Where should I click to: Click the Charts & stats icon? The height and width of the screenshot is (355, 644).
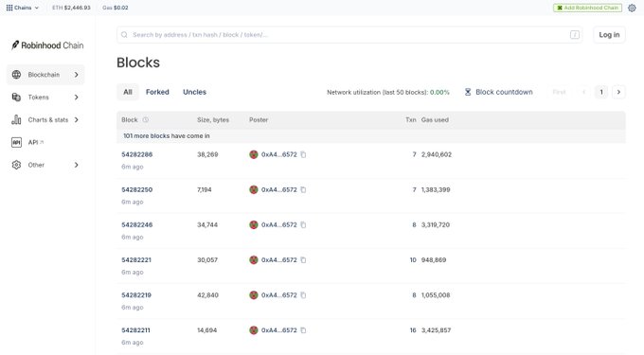pos(16,120)
